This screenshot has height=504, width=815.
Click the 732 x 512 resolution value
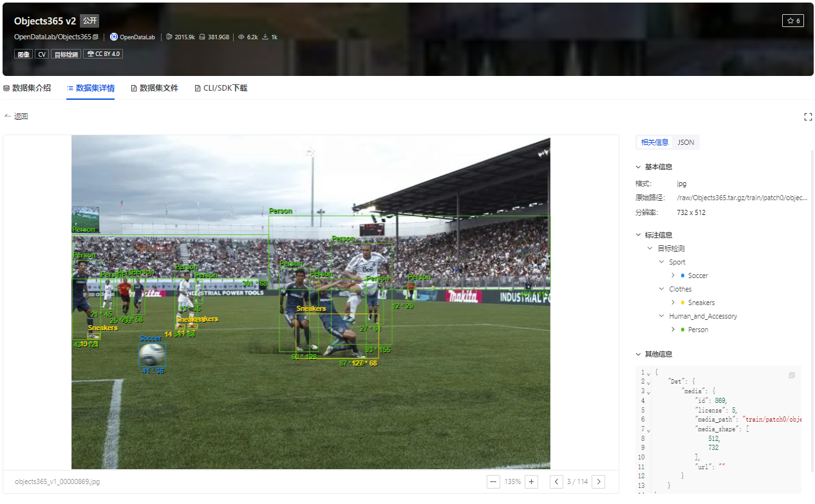[691, 212]
